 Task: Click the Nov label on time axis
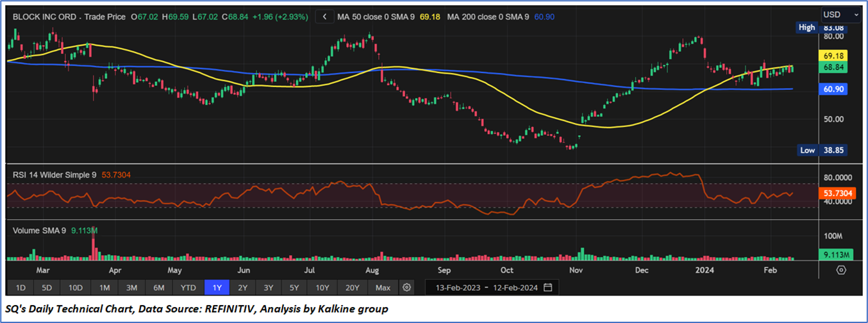pyautogui.click(x=575, y=270)
